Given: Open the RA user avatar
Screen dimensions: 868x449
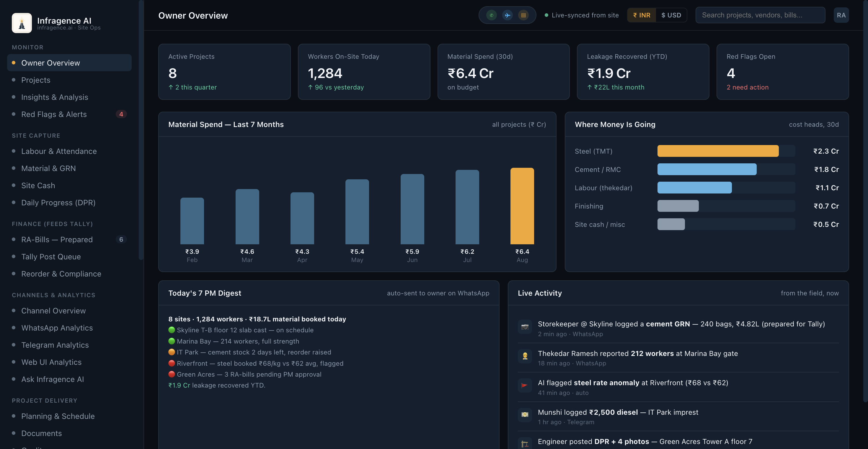Looking at the screenshot, I should pos(841,15).
